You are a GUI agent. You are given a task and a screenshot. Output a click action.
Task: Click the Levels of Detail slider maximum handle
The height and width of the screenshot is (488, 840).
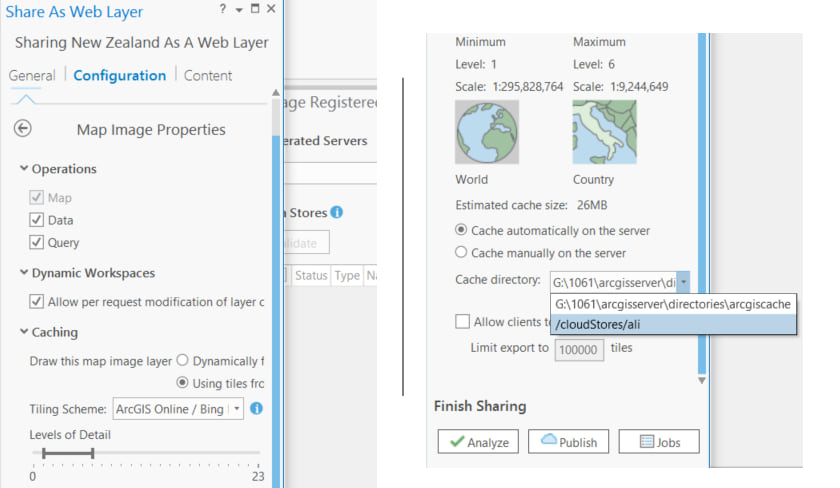(x=93, y=453)
